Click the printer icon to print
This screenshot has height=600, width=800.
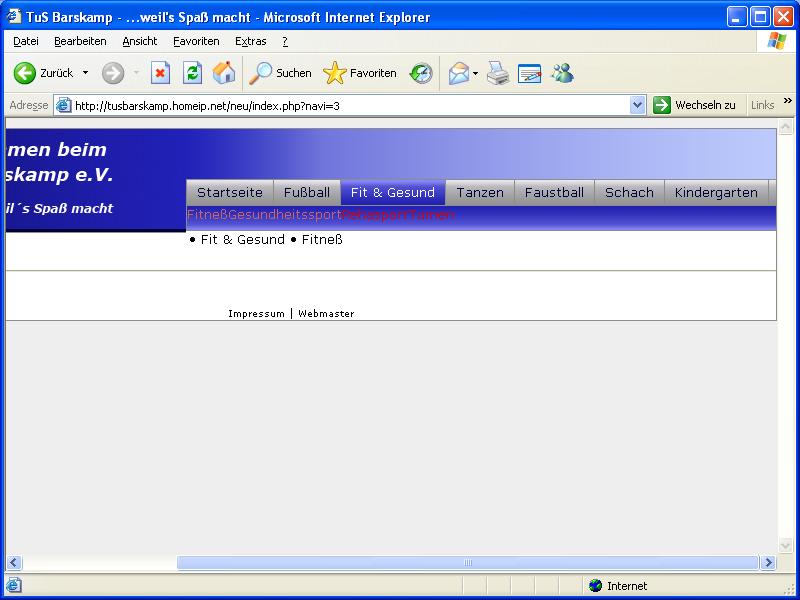coord(498,73)
